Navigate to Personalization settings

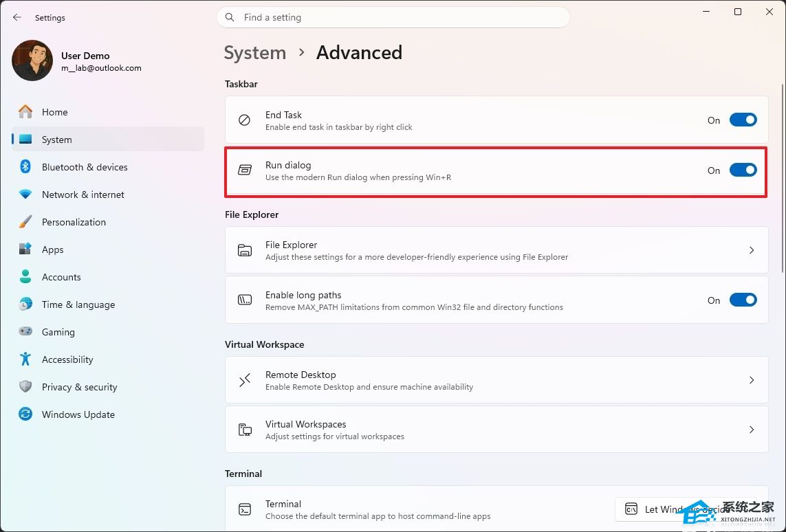108,222
